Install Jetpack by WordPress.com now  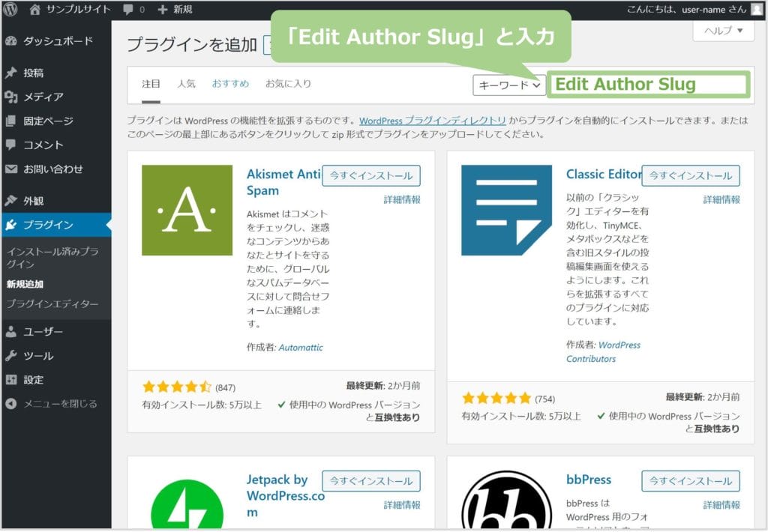pyautogui.click(x=371, y=481)
